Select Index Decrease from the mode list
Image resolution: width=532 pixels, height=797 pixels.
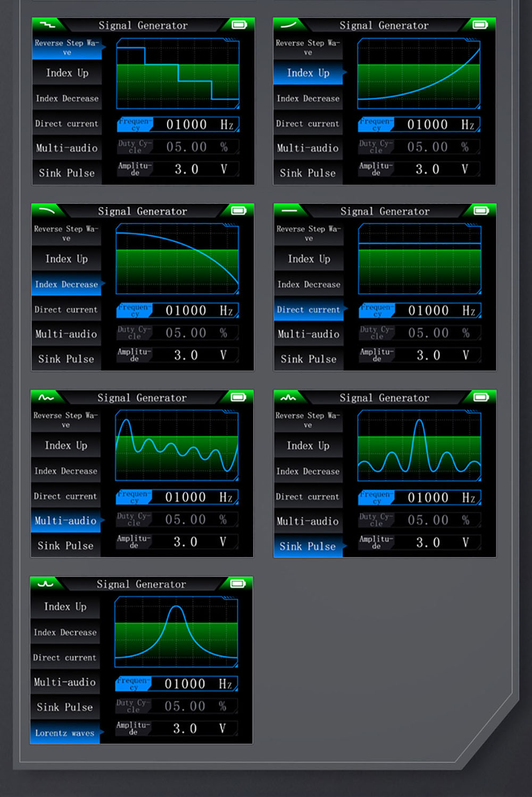click(66, 285)
